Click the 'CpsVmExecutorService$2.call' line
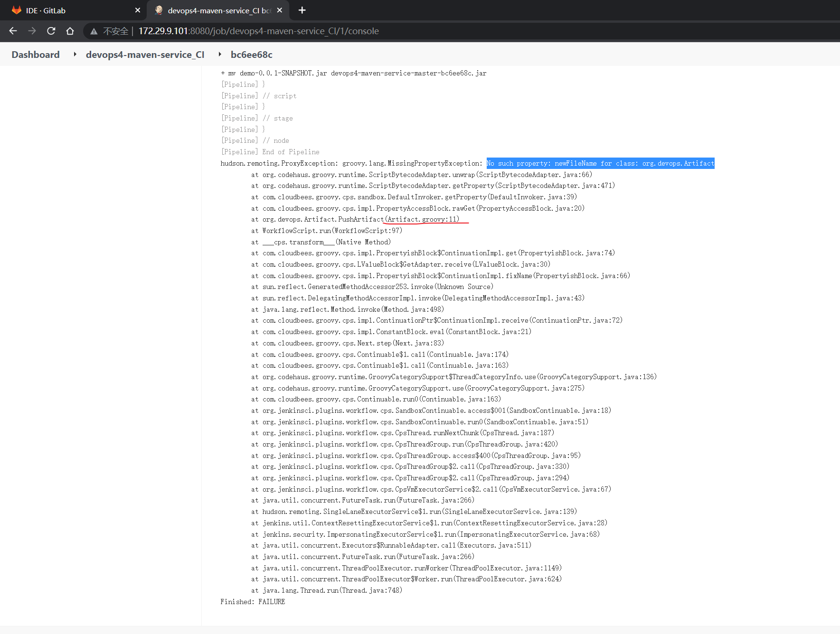This screenshot has height=634, width=840. [431, 489]
